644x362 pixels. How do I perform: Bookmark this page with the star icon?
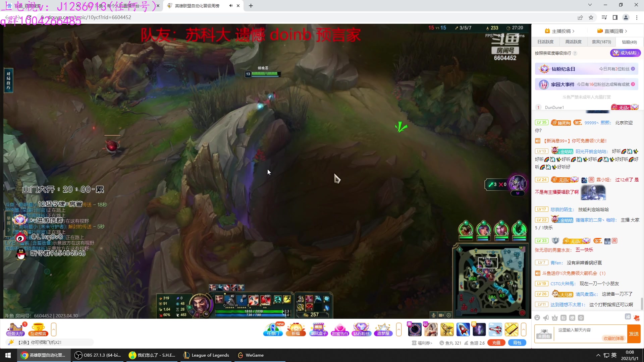[591, 17]
